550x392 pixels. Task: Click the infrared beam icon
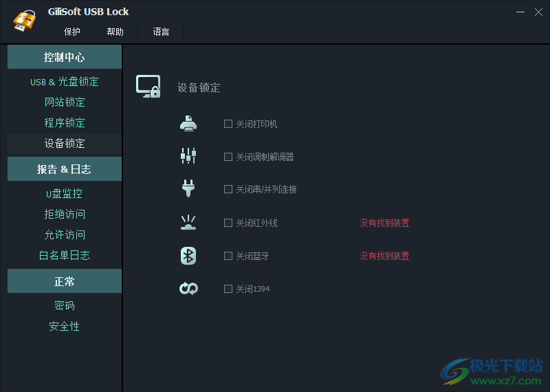(x=188, y=222)
